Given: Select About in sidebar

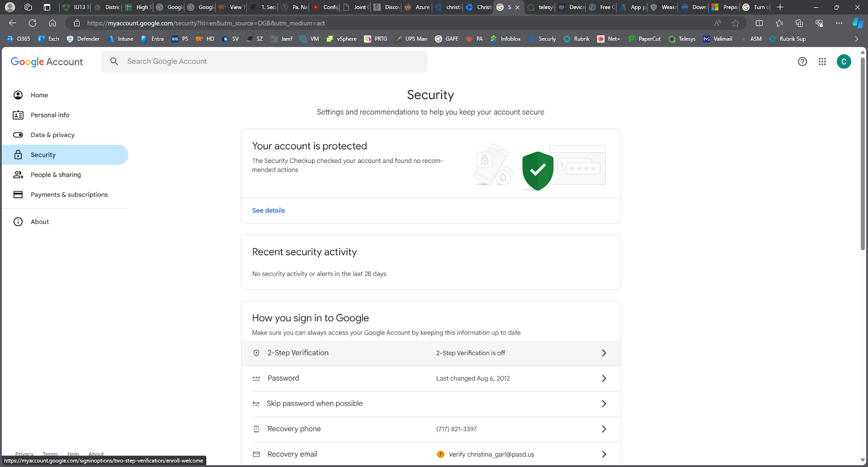Looking at the screenshot, I should coord(65,222).
